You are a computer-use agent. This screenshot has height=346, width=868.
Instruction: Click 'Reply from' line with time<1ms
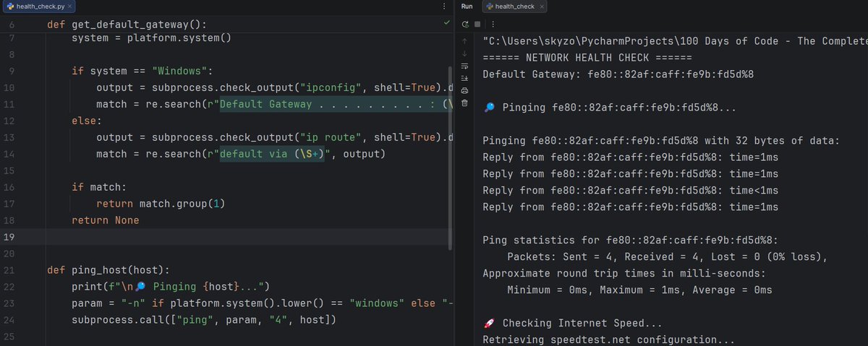pyautogui.click(x=631, y=190)
